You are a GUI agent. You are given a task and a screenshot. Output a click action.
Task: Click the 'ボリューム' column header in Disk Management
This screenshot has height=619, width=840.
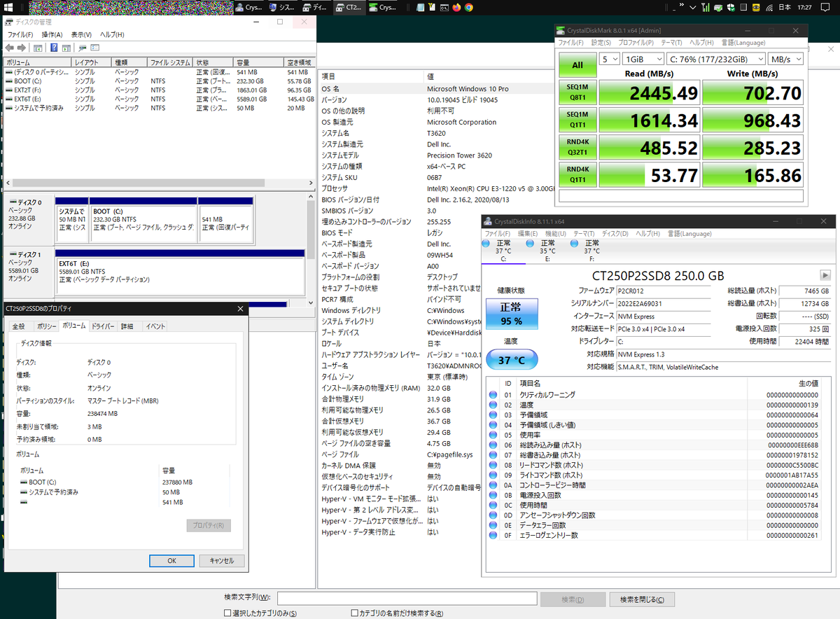click(x=38, y=62)
